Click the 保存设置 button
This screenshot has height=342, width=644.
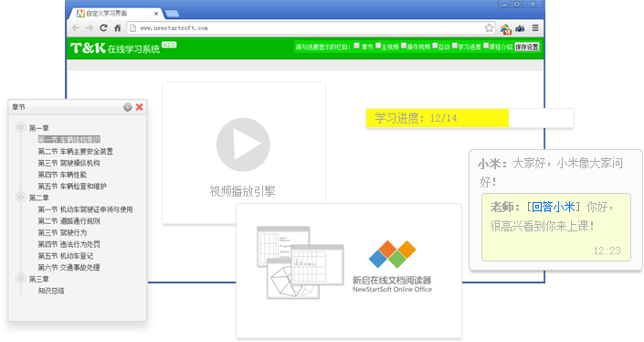coord(527,47)
